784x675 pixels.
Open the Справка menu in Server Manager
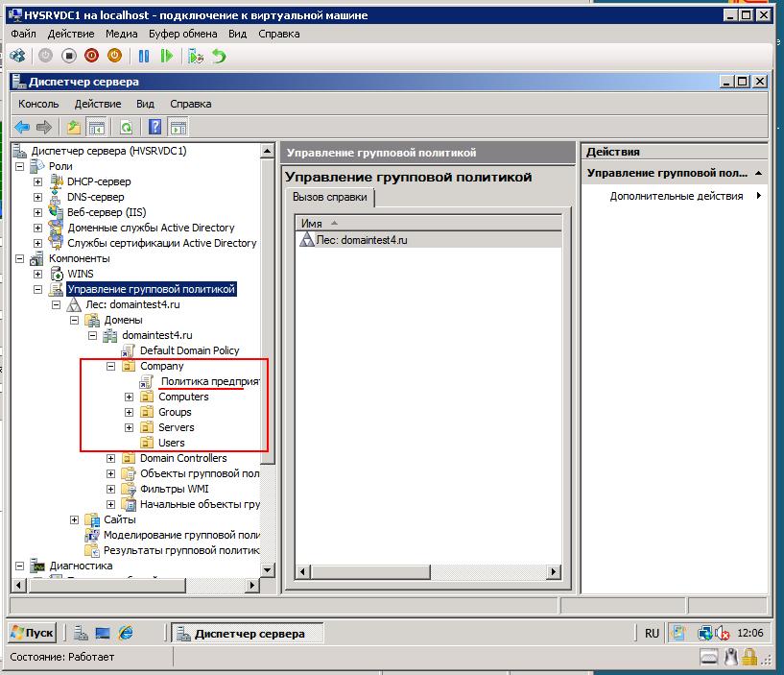(191, 104)
